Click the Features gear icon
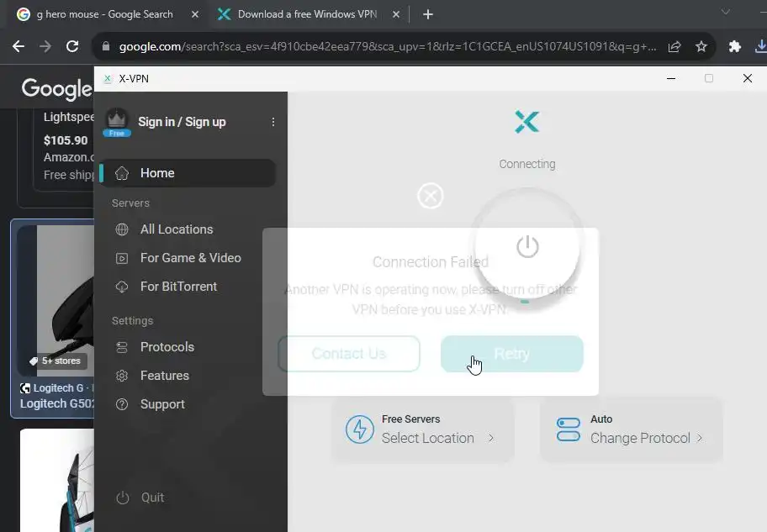The image size is (767, 532). [122, 376]
